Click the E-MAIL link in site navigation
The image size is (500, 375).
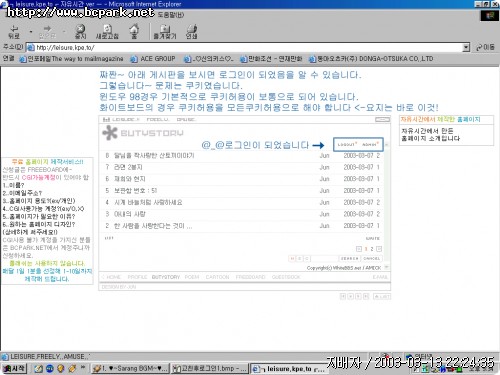380,277
